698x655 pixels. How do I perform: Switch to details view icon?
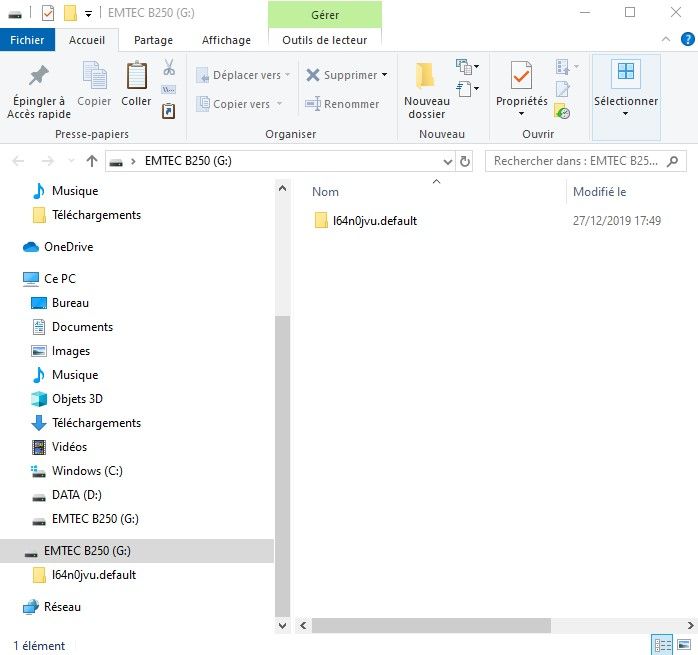click(x=662, y=645)
